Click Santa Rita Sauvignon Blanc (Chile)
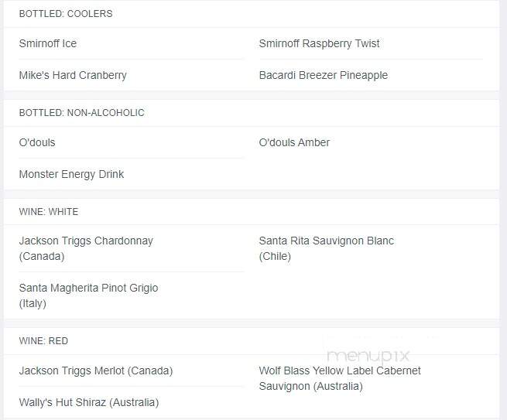The width and height of the screenshot is (507, 420). (327, 248)
